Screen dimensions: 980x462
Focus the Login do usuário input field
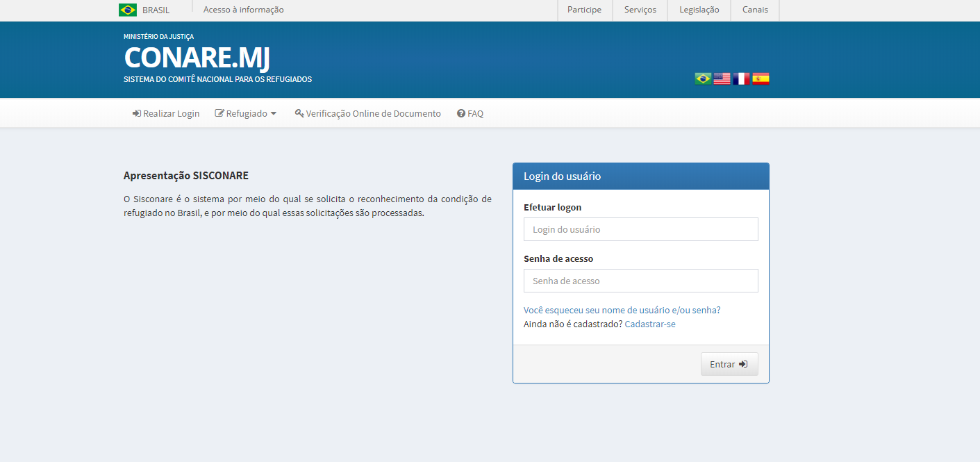640,229
